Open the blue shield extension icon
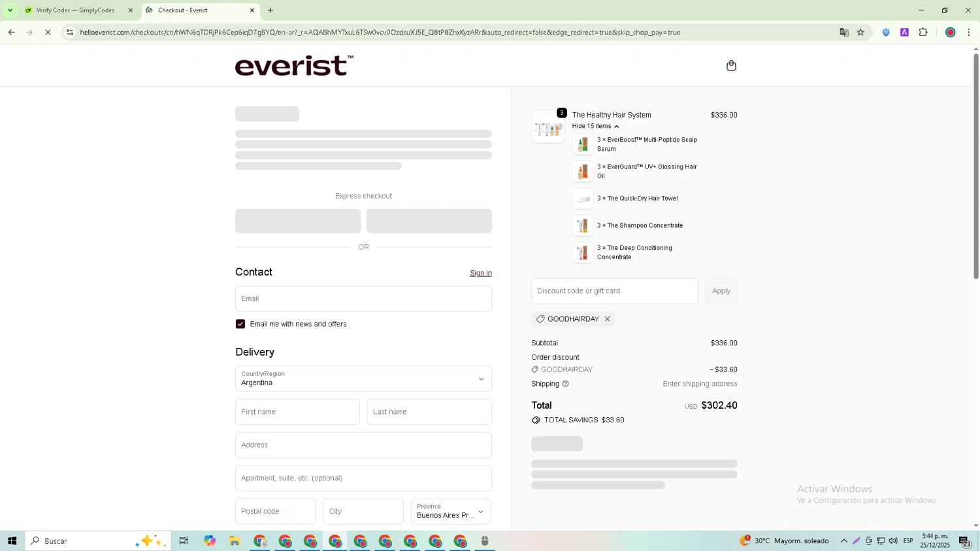The image size is (980, 551). pos(886,32)
